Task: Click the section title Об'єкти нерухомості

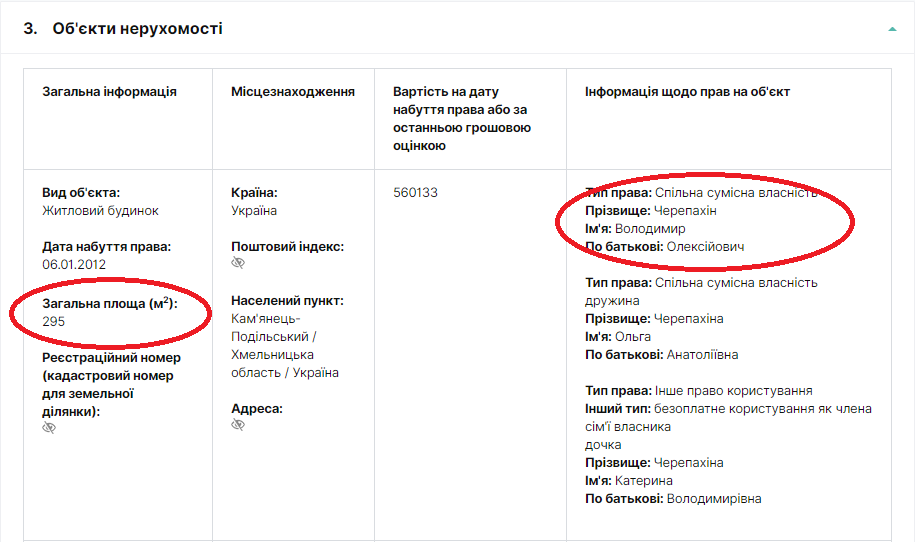Action: click(137, 28)
